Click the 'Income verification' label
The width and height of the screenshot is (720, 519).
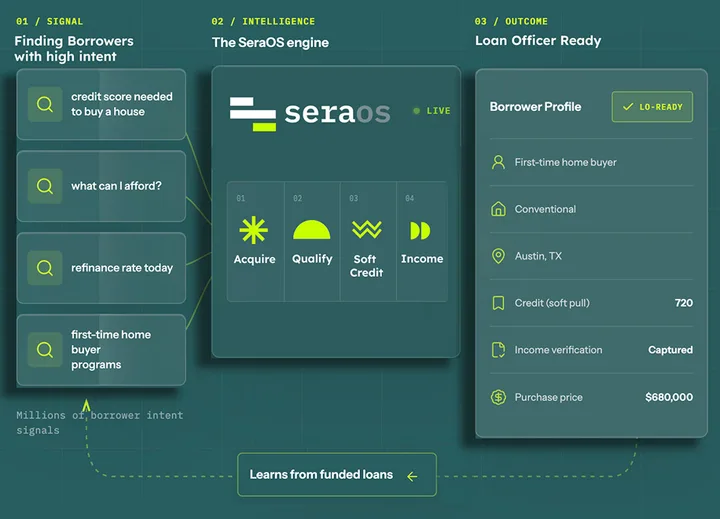tap(558, 350)
